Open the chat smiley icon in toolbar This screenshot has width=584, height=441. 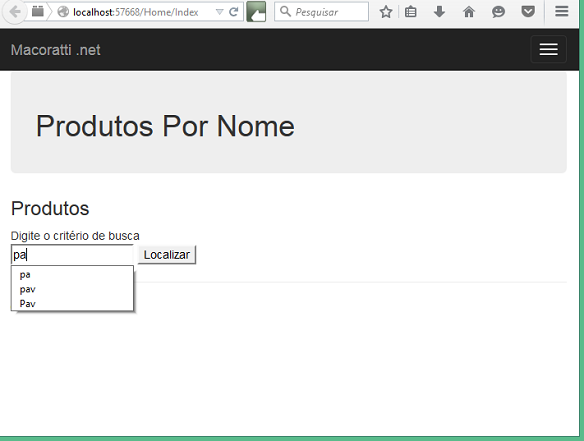pos(498,12)
